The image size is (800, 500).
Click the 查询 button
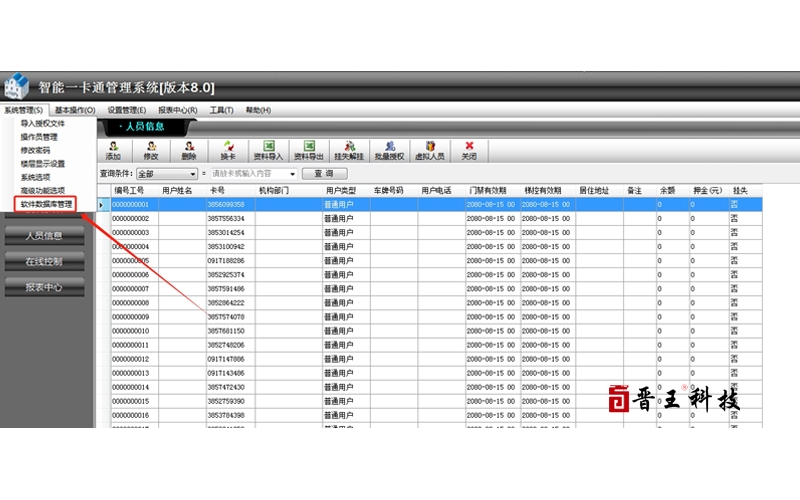(324, 173)
